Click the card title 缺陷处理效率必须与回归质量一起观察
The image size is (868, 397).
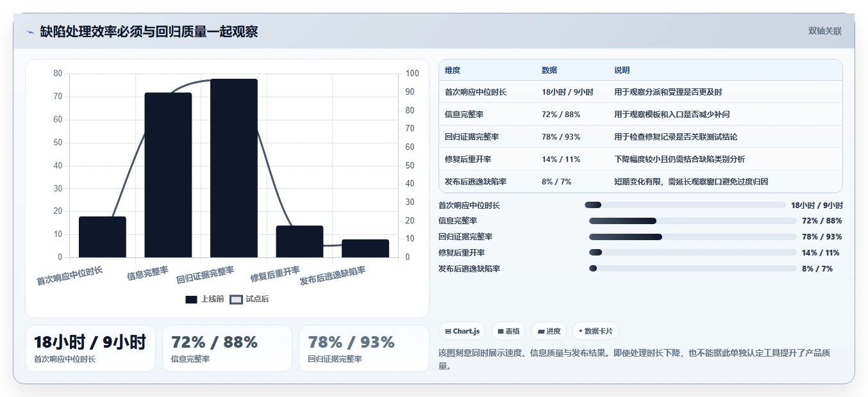149,31
